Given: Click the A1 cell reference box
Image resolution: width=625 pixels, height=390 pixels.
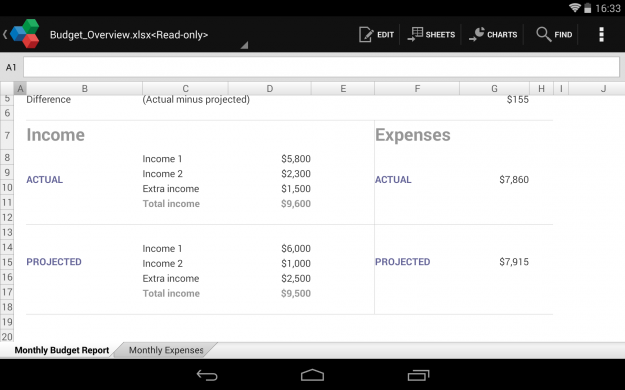Looking at the screenshot, I should [11, 67].
